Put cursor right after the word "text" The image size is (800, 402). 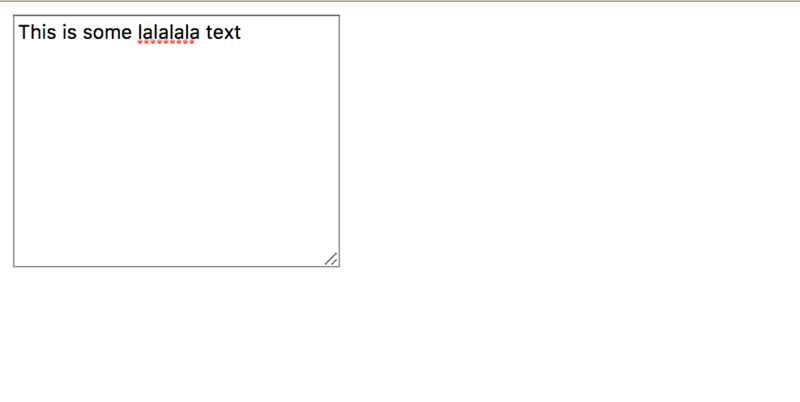[241, 32]
